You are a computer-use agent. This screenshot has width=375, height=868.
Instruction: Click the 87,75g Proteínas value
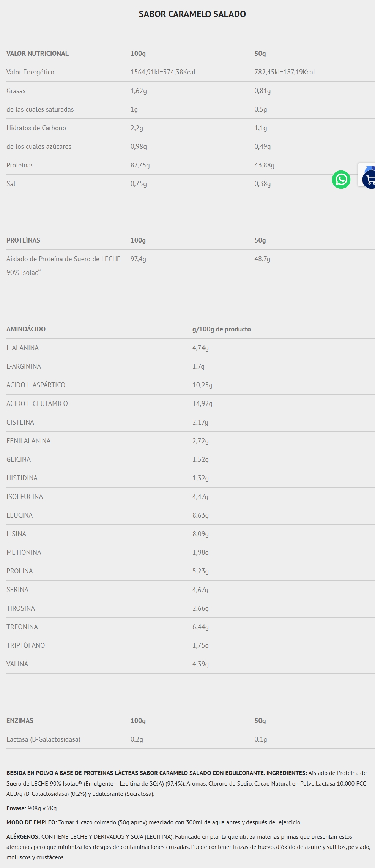[140, 165]
